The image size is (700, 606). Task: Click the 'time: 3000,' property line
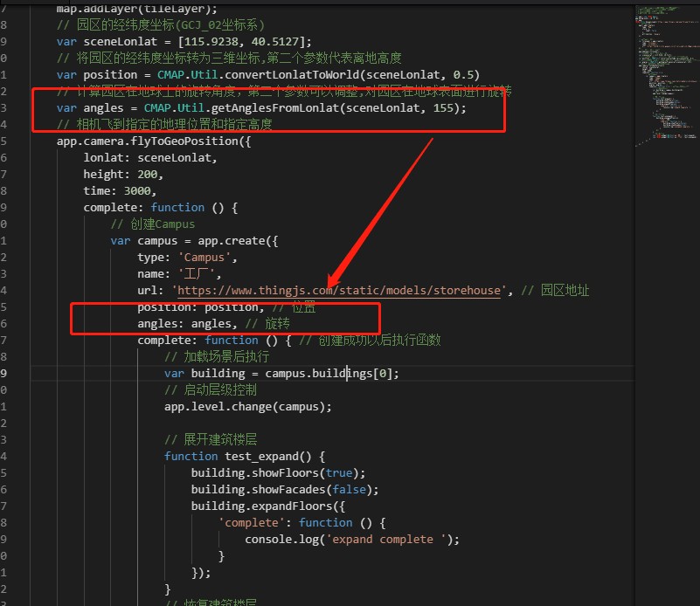point(120,191)
